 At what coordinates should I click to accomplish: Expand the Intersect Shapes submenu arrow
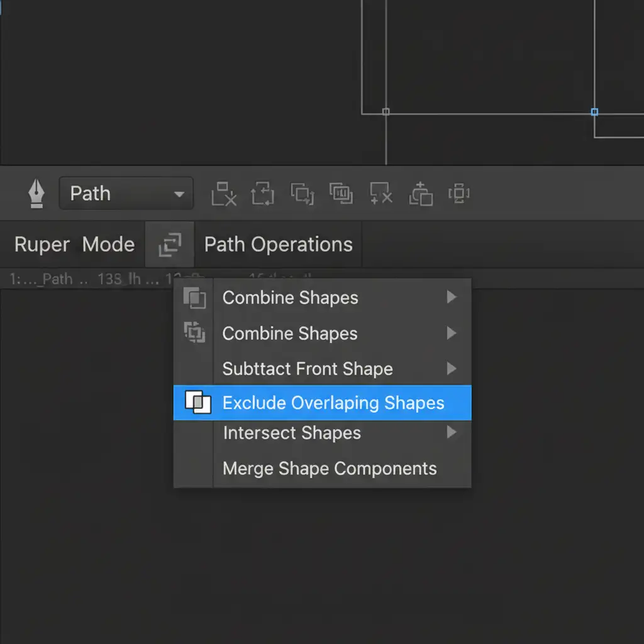coord(451,433)
